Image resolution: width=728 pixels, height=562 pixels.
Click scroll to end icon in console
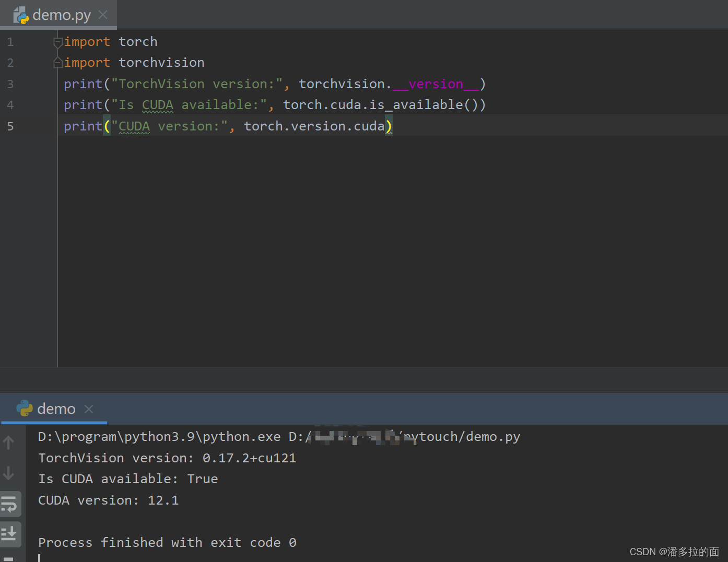click(9, 534)
